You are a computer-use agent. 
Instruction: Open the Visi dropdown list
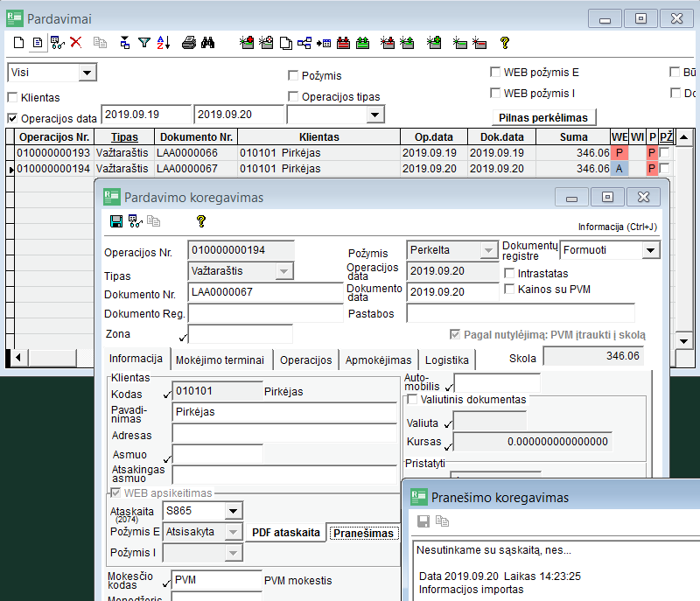pos(87,73)
